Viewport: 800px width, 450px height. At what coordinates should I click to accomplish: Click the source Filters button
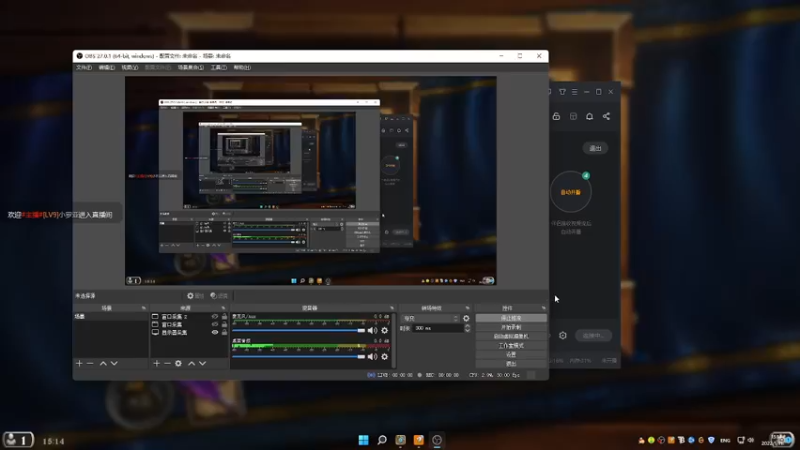pos(219,296)
